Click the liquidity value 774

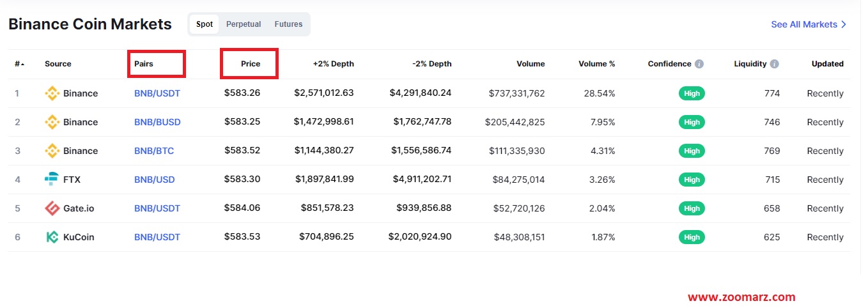pyautogui.click(x=772, y=93)
